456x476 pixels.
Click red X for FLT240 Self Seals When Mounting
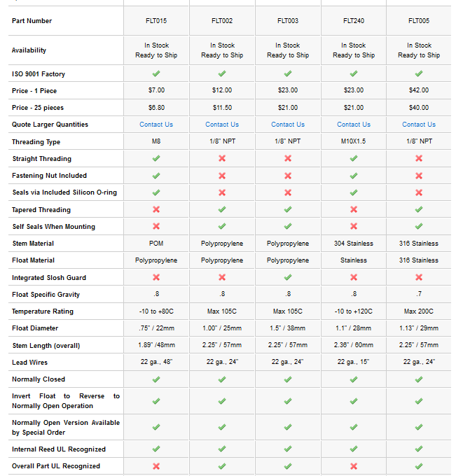(354, 227)
